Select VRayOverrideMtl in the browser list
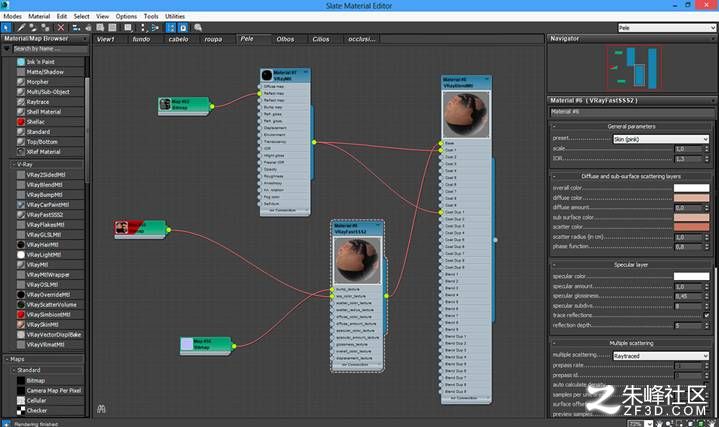This screenshot has width=719, height=427. (48, 294)
